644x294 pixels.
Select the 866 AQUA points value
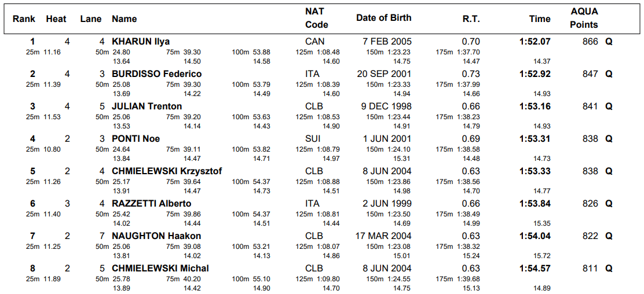[x=590, y=42]
